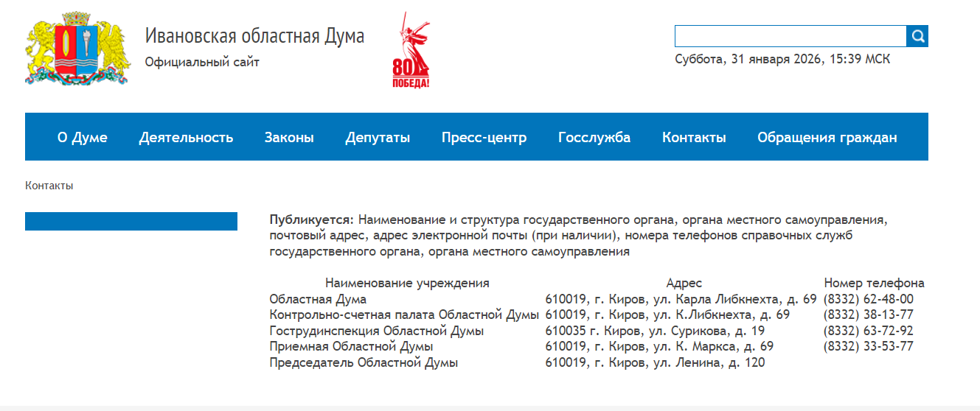
Task: Click the Ivanovo coat of arms logo
Action: (x=74, y=49)
